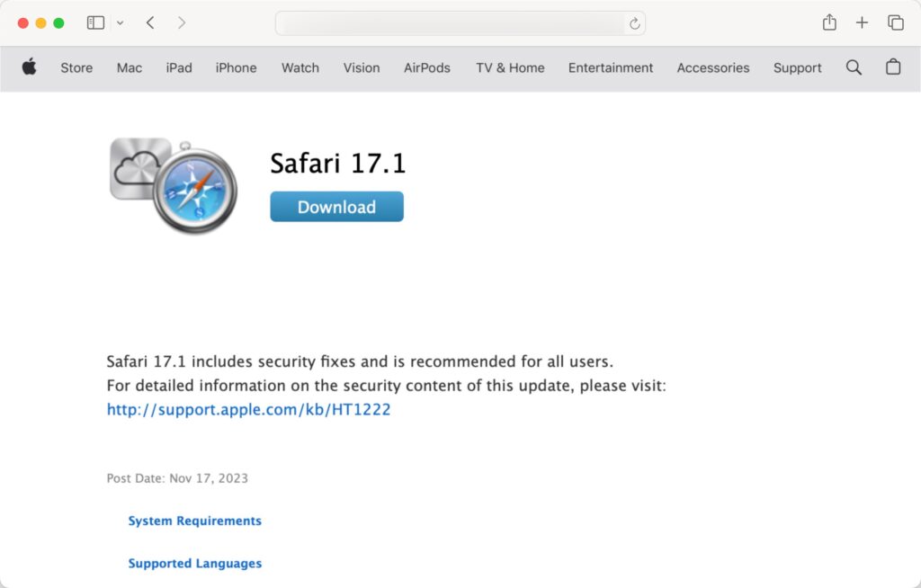Expand the System Requirements section
Viewport: 921px width, 588px height.
coord(195,521)
